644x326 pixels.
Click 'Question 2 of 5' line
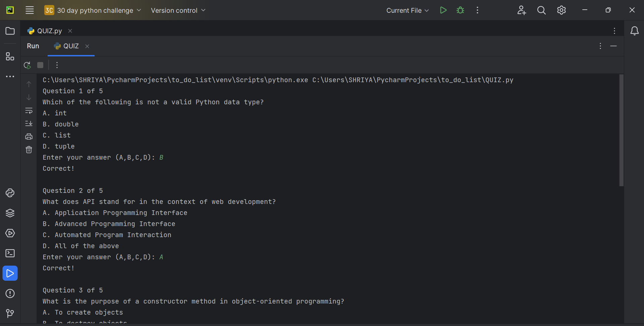(x=73, y=191)
